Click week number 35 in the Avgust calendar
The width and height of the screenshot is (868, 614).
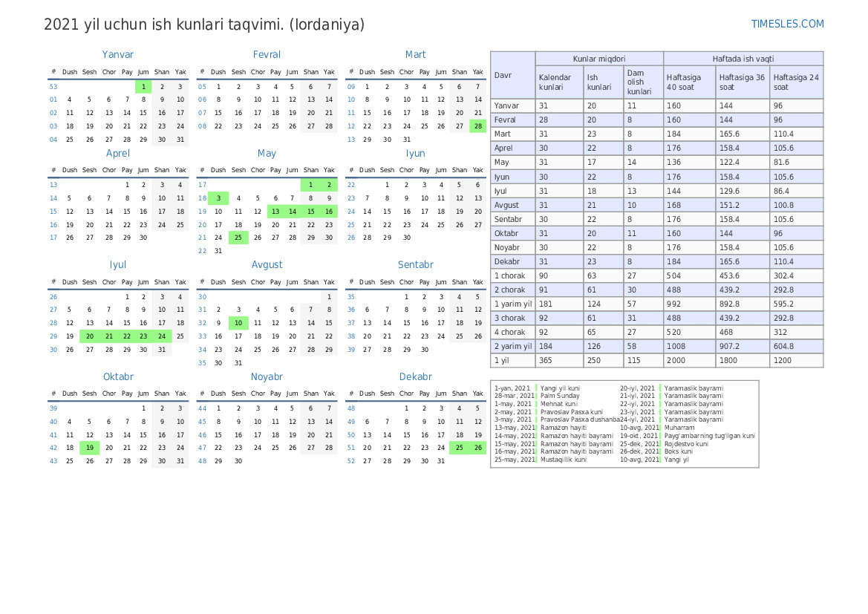[x=202, y=362]
